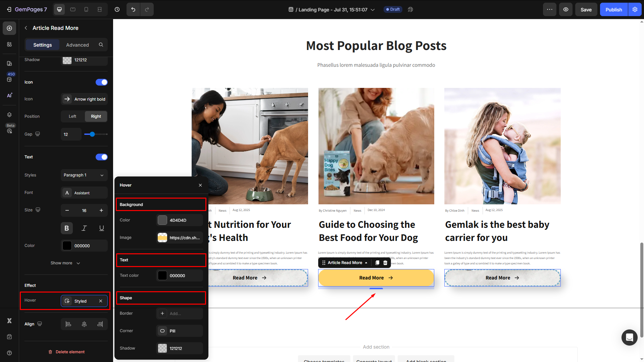Click the main Shadow 121212 swatch
Viewport: 644px width, 362px height.
(67, 60)
